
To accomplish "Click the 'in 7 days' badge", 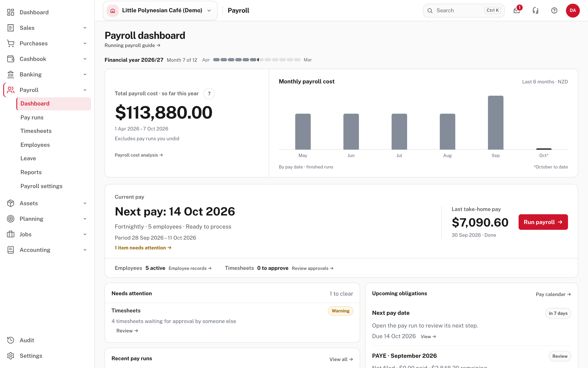I will click(x=558, y=313).
